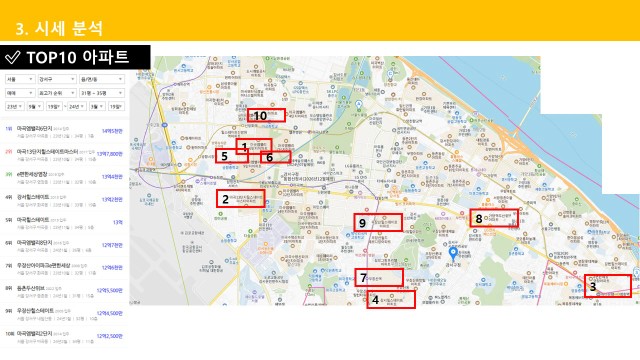Click the 12억4,500만 price
This screenshot has width=640, height=360.
click(x=109, y=313)
